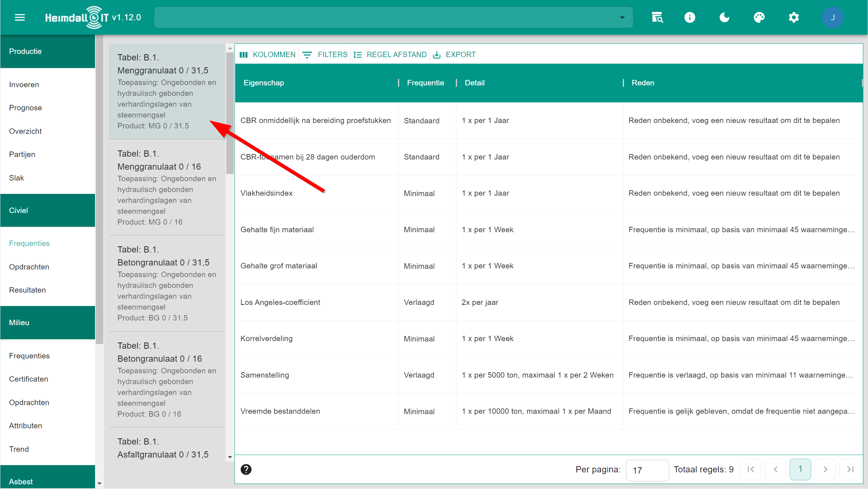Select Betongranulaat 0 / 31,5 table card
Image resolution: width=868 pixels, height=489 pixels.
pyautogui.click(x=167, y=284)
